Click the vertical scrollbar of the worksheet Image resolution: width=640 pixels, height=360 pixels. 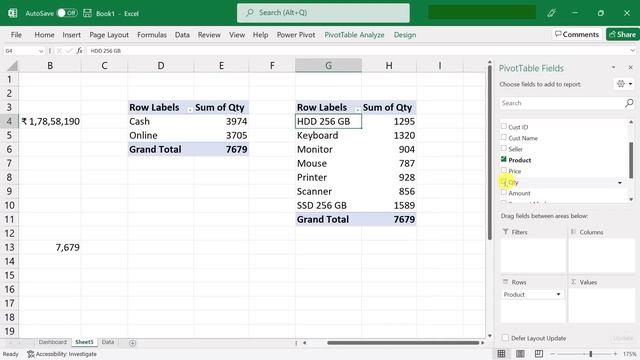(490, 151)
